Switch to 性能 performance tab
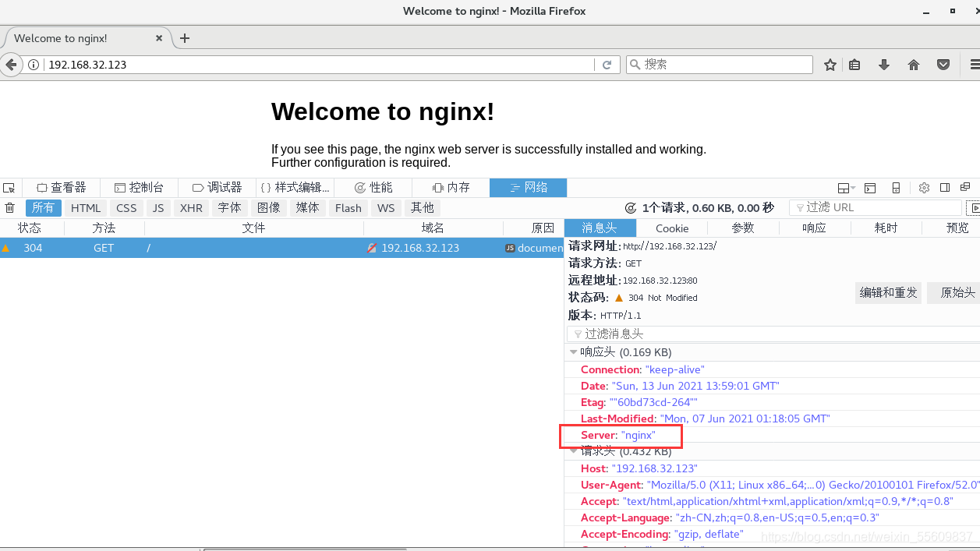 pyautogui.click(x=373, y=188)
